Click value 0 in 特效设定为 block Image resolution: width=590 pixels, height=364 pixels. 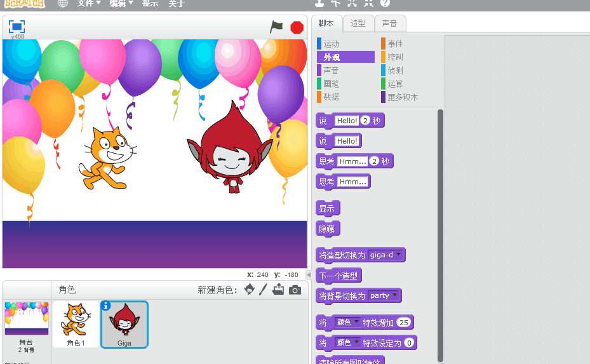point(409,342)
